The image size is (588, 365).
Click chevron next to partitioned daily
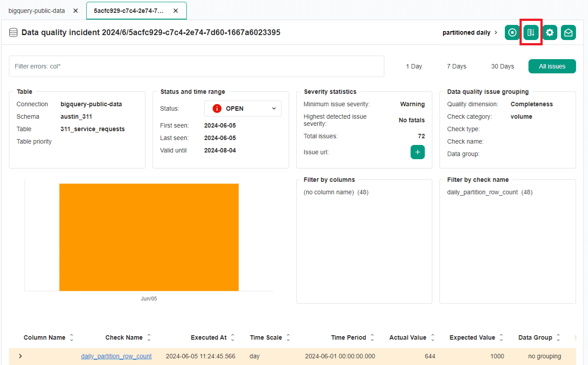(x=496, y=32)
